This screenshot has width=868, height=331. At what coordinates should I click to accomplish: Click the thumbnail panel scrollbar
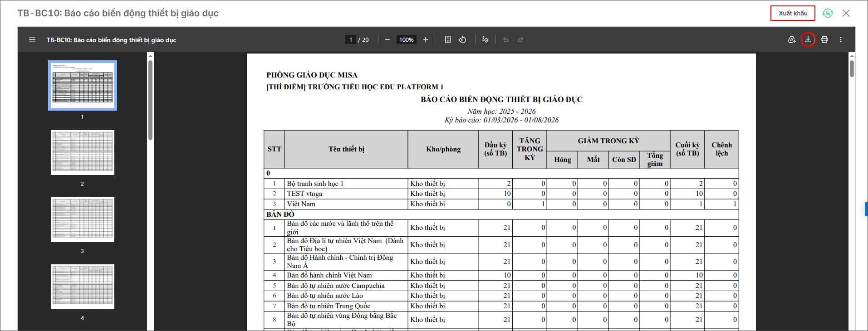click(x=150, y=100)
